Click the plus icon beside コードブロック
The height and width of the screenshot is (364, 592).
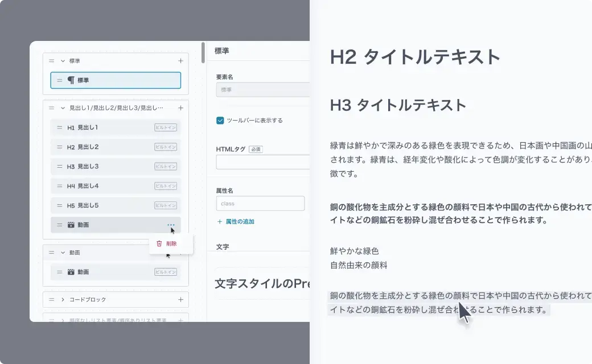coord(180,300)
